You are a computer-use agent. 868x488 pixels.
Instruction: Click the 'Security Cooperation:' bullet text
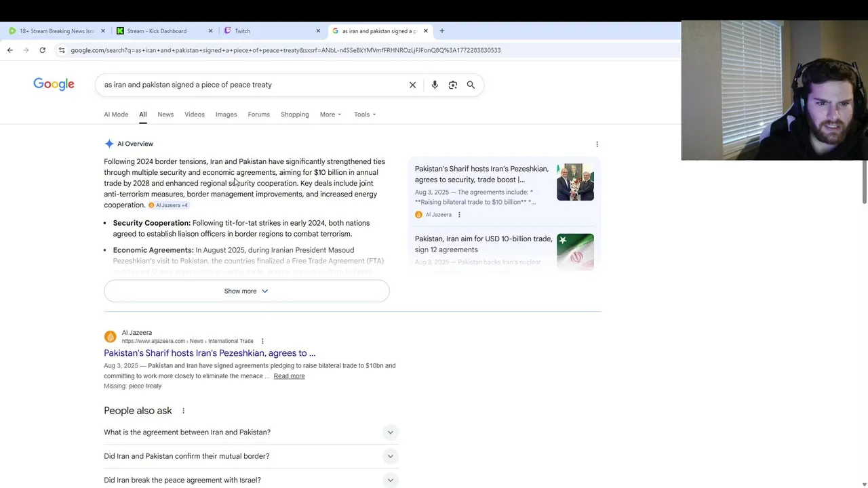pos(152,223)
